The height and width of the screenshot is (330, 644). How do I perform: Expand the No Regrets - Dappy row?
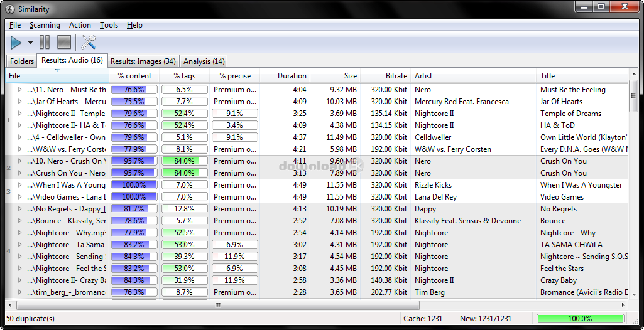pyautogui.click(x=19, y=209)
